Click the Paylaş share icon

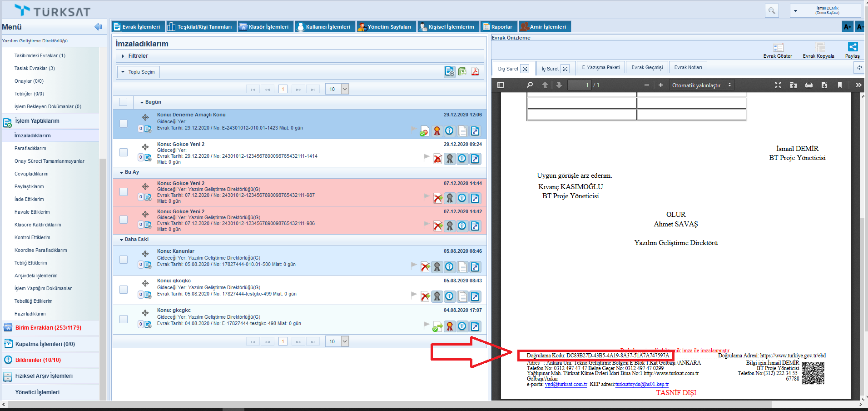(x=853, y=47)
